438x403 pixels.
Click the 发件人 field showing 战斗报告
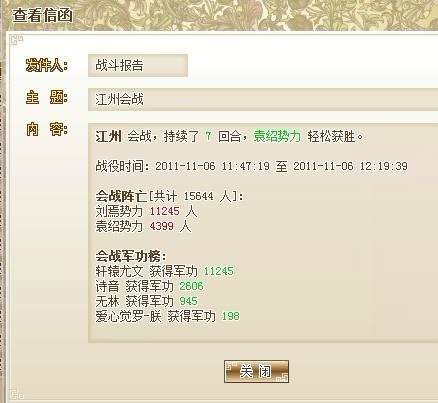pos(138,65)
